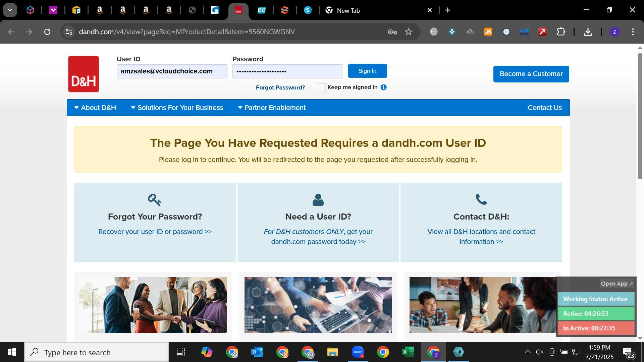
Task: Click the red arrow extension icon
Action: pyautogui.click(x=542, y=32)
